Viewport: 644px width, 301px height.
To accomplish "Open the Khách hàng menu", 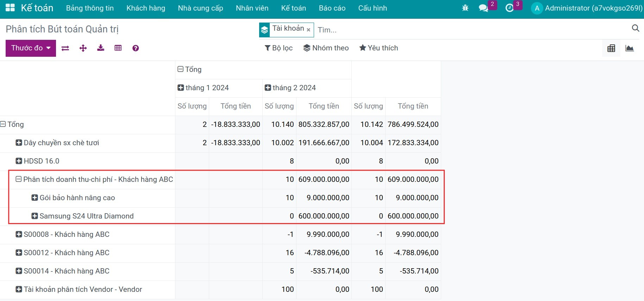I will click(x=146, y=8).
